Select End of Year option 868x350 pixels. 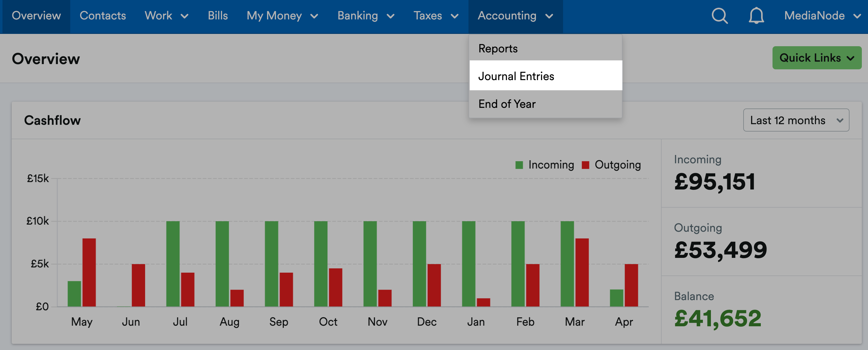(506, 104)
